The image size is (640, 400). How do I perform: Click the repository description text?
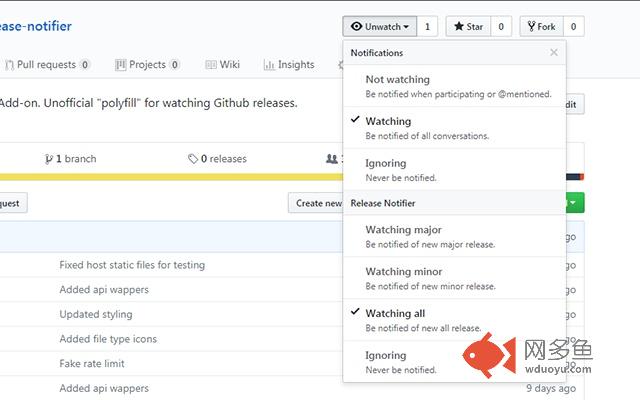click(x=149, y=103)
